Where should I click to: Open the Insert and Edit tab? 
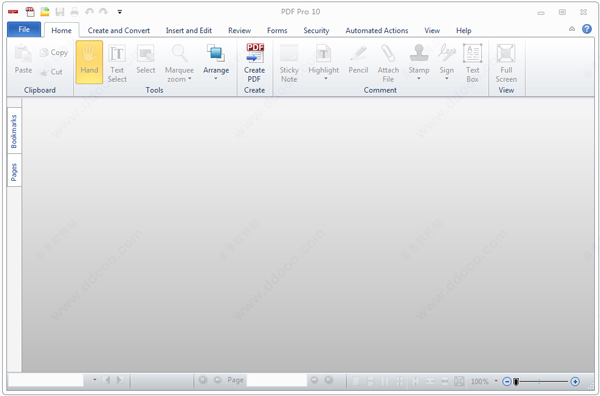click(189, 30)
